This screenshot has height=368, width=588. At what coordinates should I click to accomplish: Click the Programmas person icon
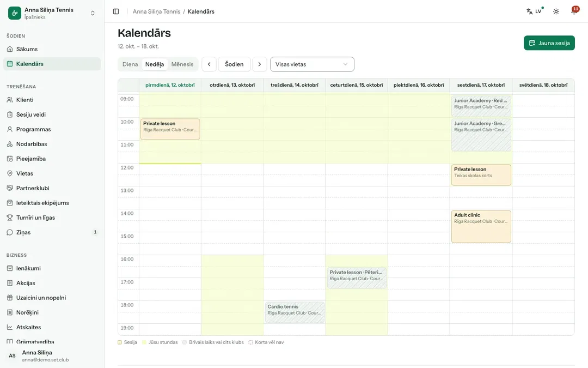click(10, 129)
